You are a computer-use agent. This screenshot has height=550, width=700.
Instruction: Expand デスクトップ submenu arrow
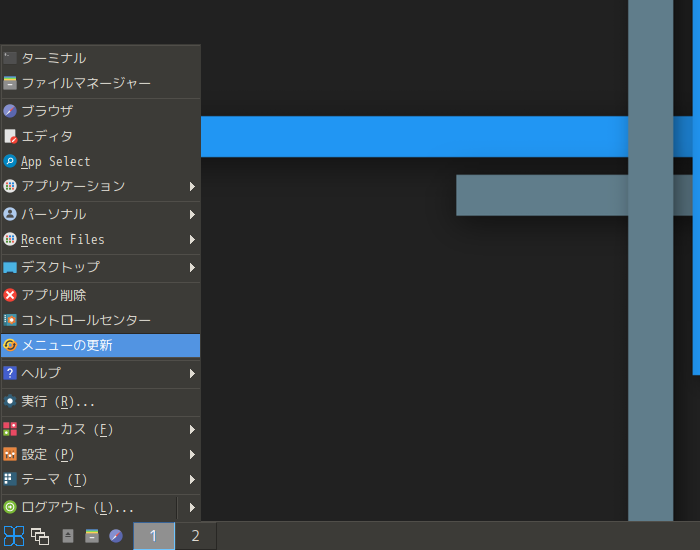pyautogui.click(x=192, y=267)
